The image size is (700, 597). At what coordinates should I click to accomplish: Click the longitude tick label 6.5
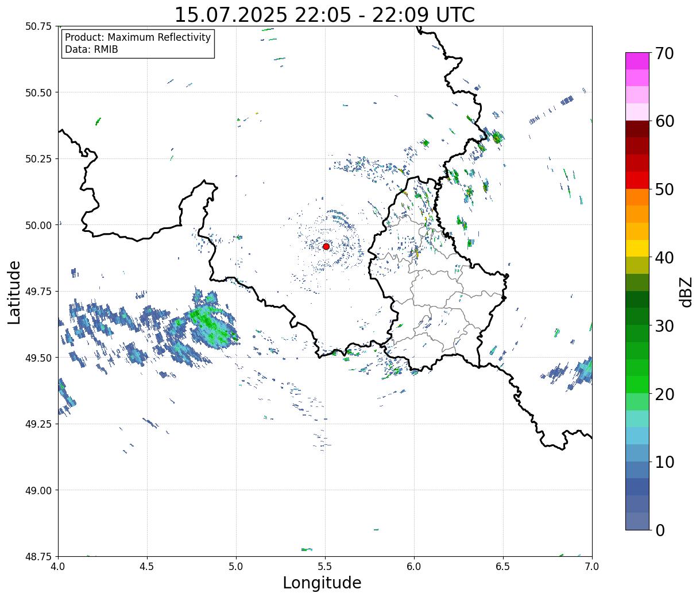503,566
